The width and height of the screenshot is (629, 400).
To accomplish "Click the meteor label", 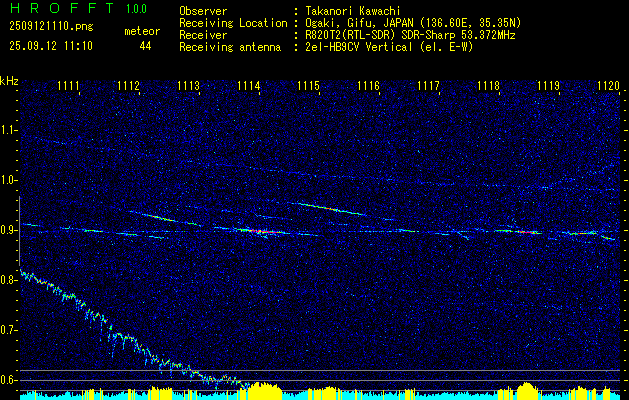I will tap(142, 31).
